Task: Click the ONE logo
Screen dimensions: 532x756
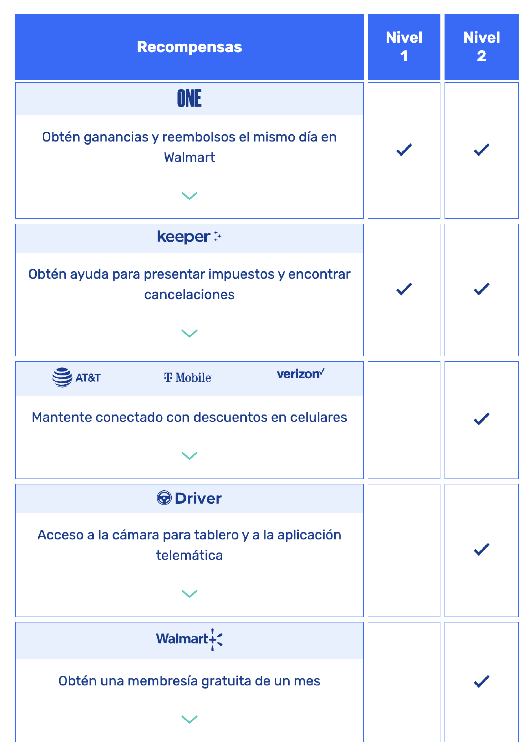Action: (x=189, y=98)
